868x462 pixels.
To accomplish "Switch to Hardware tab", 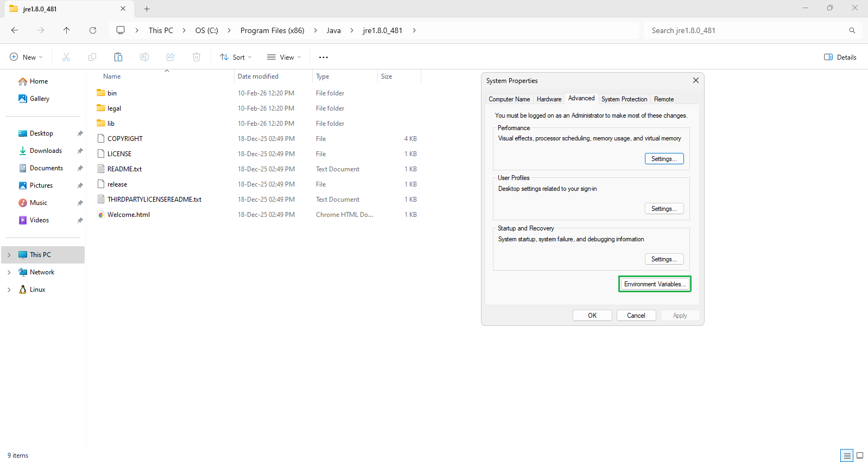I will click(549, 99).
